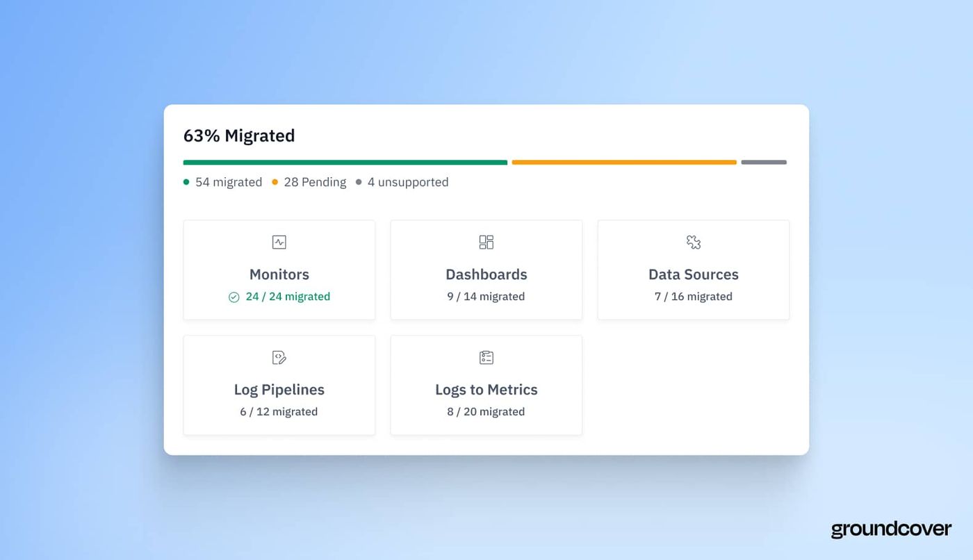Click the "54 migrated" legend label

pyautogui.click(x=229, y=182)
